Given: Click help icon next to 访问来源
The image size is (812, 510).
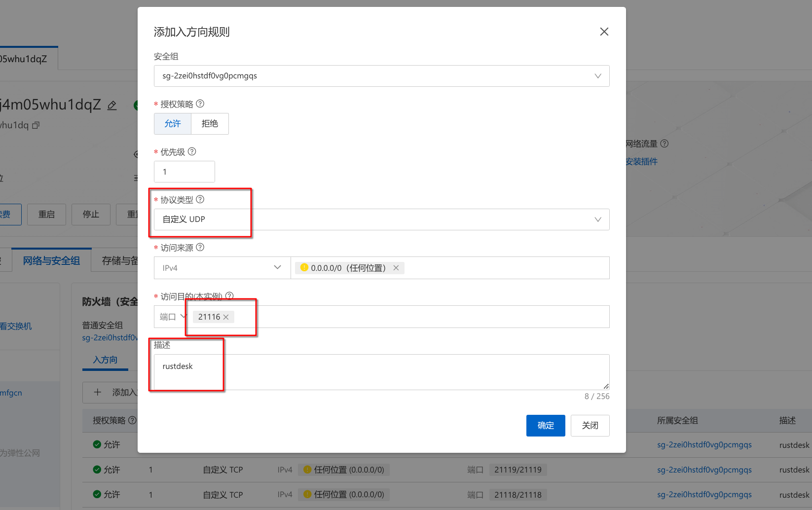Looking at the screenshot, I should tap(200, 247).
